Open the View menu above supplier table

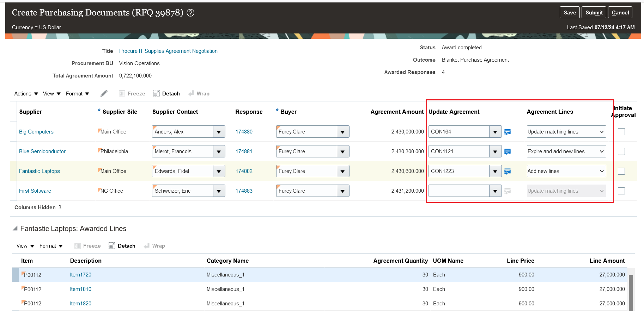52,93
